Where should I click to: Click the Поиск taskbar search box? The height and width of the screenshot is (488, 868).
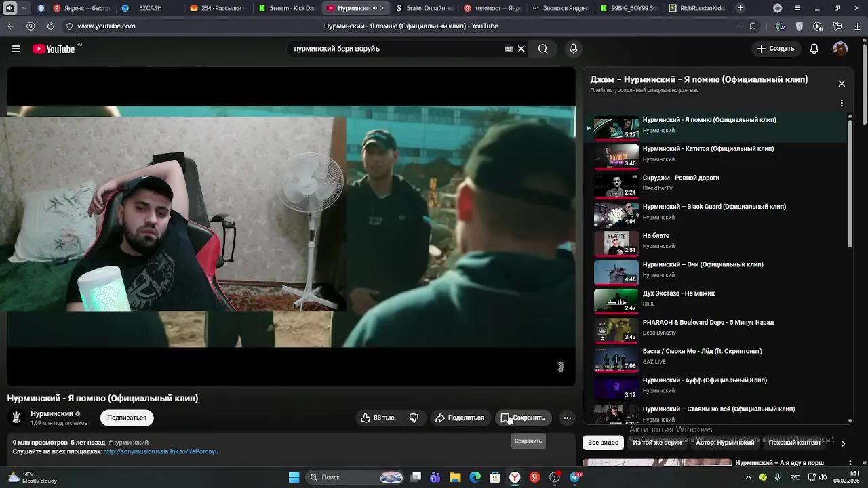(x=355, y=477)
